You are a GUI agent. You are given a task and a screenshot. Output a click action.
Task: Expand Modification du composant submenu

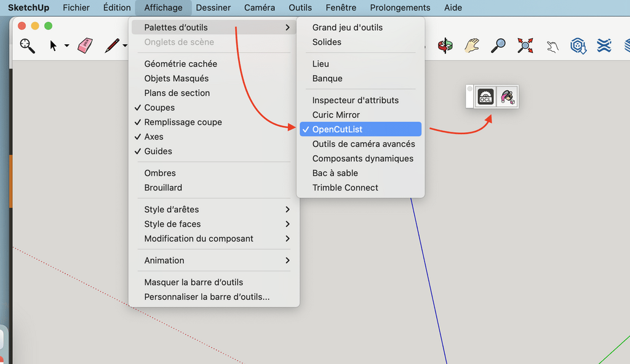coord(213,239)
